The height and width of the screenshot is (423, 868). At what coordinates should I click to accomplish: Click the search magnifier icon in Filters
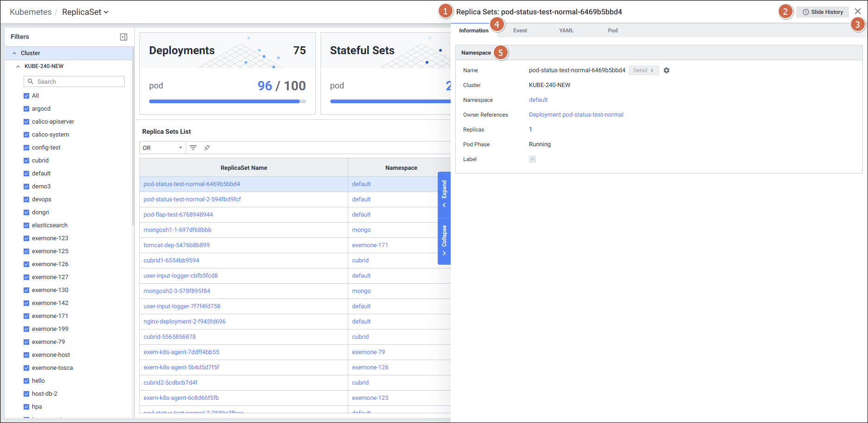coord(31,81)
